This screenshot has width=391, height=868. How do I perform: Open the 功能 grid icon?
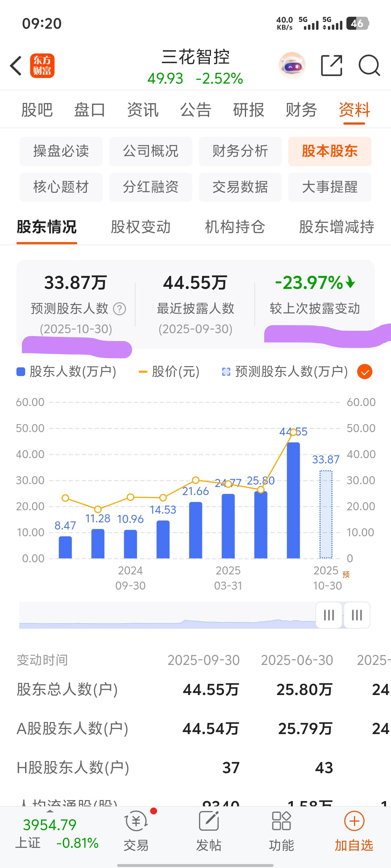pyautogui.click(x=281, y=821)
